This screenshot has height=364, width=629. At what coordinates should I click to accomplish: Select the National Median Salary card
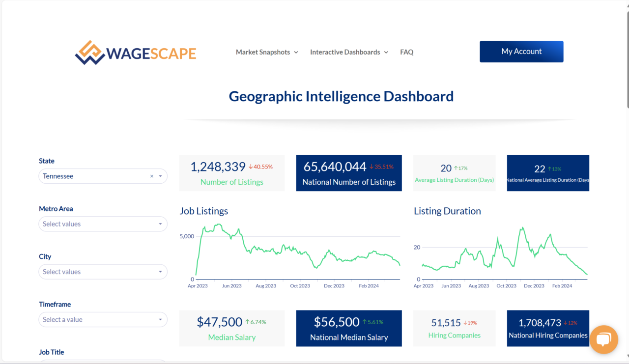tap(349, 328)
